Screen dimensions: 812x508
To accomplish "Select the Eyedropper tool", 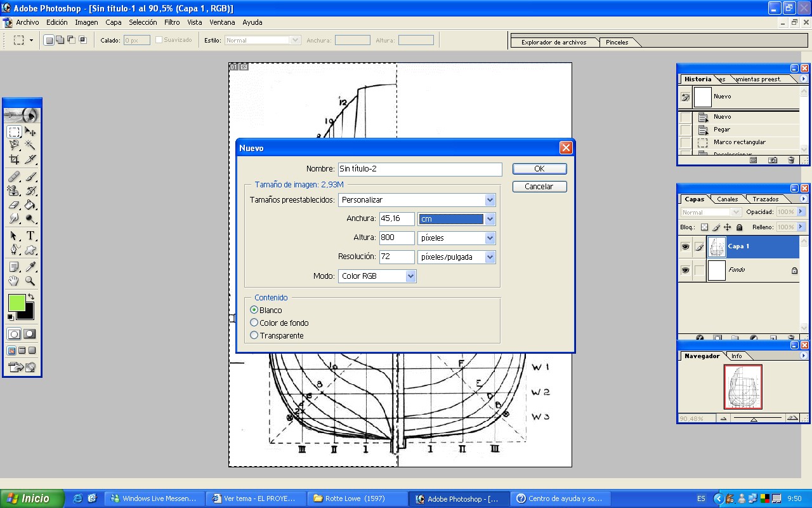I will 30,267.
